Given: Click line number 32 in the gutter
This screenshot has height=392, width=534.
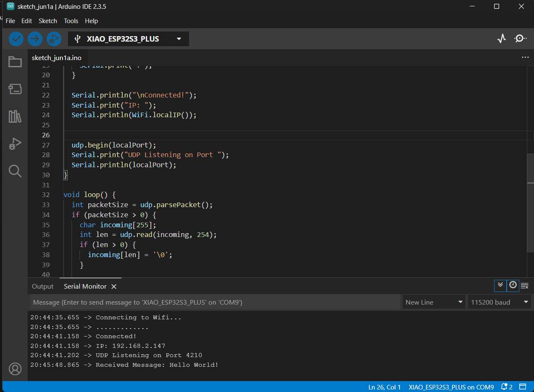Looking at the screenshot, I should (45, 195).
